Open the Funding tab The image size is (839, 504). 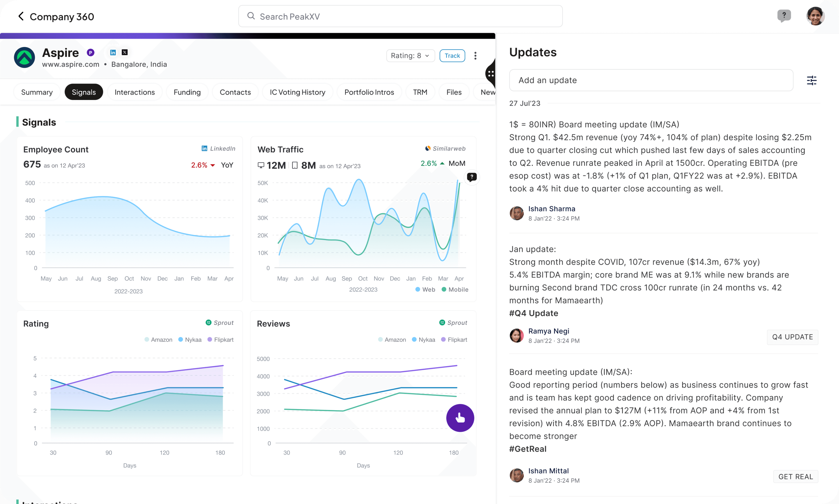(x=187, y=92)
